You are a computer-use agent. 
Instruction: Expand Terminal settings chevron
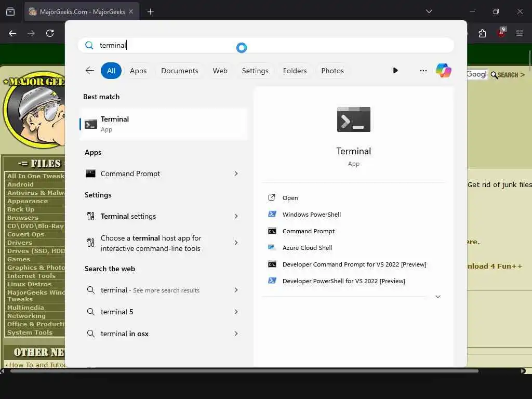[236, 216]
